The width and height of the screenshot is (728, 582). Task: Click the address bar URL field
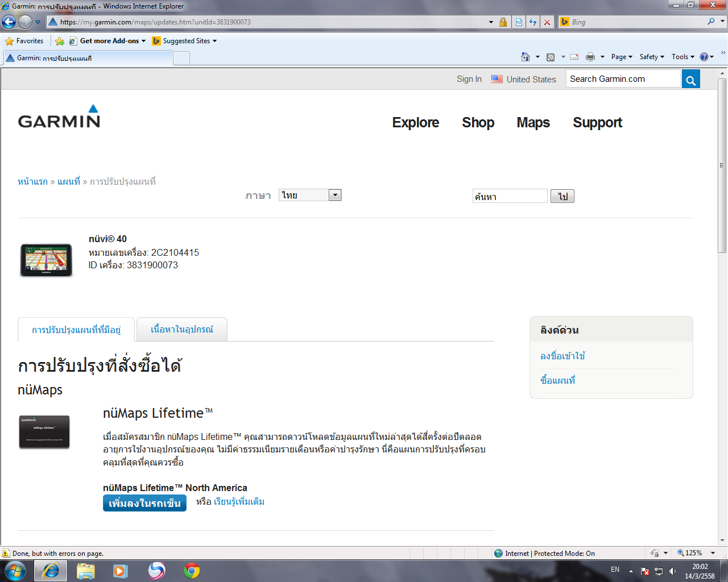tap(267, 22)
